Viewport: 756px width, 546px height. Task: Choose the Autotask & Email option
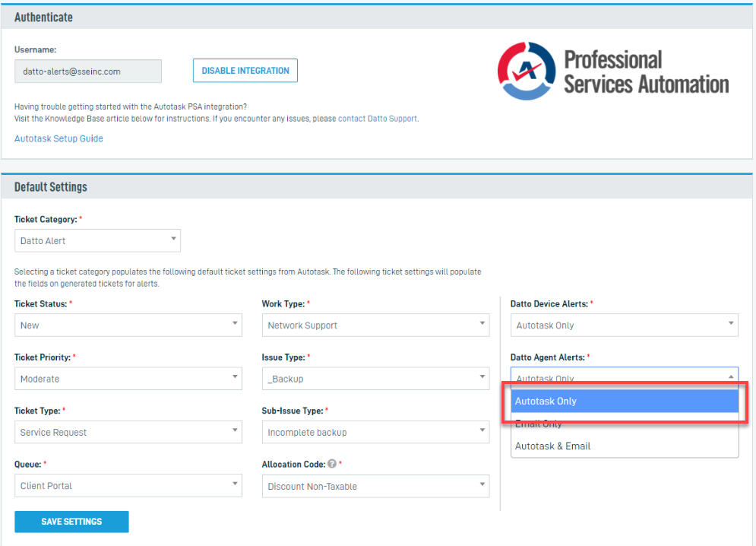625,446
